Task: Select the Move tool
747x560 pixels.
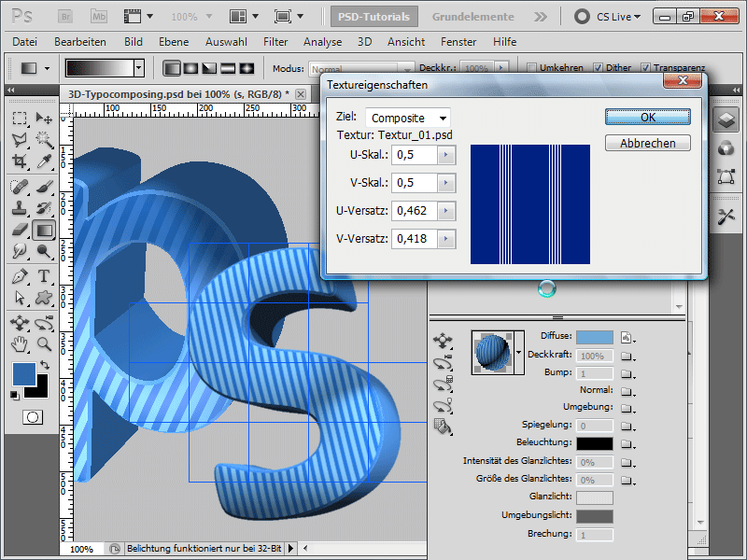Action: coord(44,118)
